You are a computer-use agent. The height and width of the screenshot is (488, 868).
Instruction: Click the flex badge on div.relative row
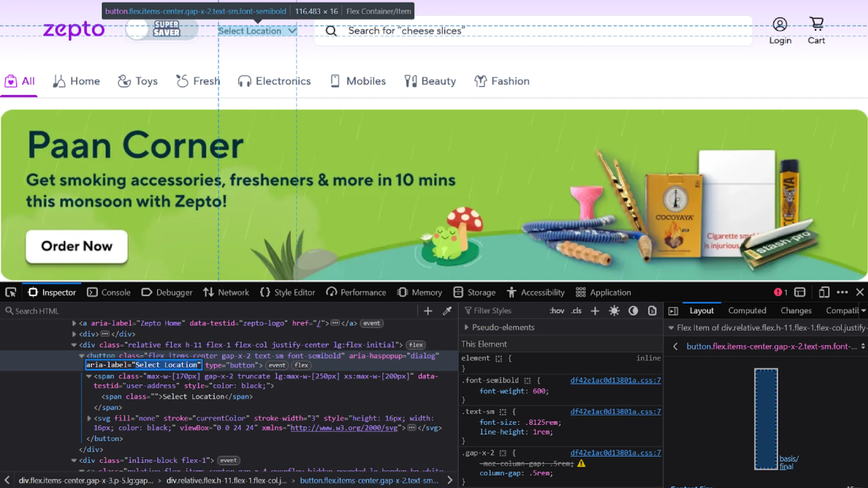point(416,345)
